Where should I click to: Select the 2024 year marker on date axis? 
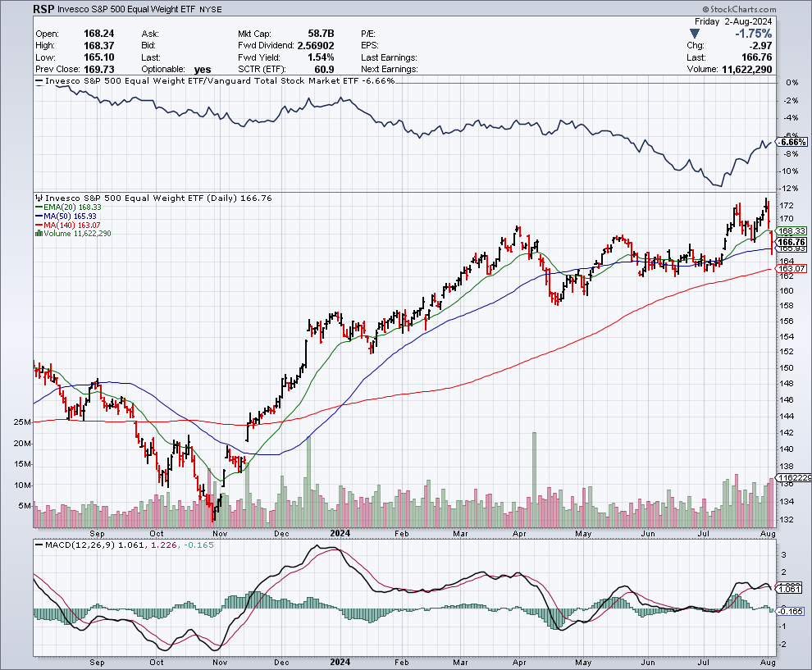click(339, 531)
